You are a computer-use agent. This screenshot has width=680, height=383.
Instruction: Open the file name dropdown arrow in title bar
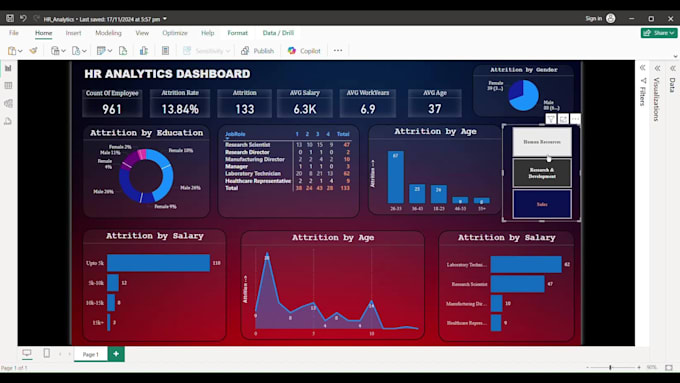pos(165,19)
